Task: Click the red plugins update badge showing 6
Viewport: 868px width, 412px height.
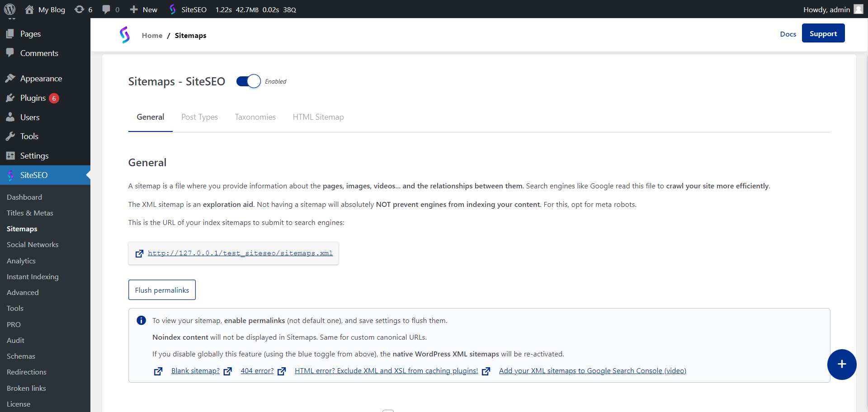Action: pos(54,98)
